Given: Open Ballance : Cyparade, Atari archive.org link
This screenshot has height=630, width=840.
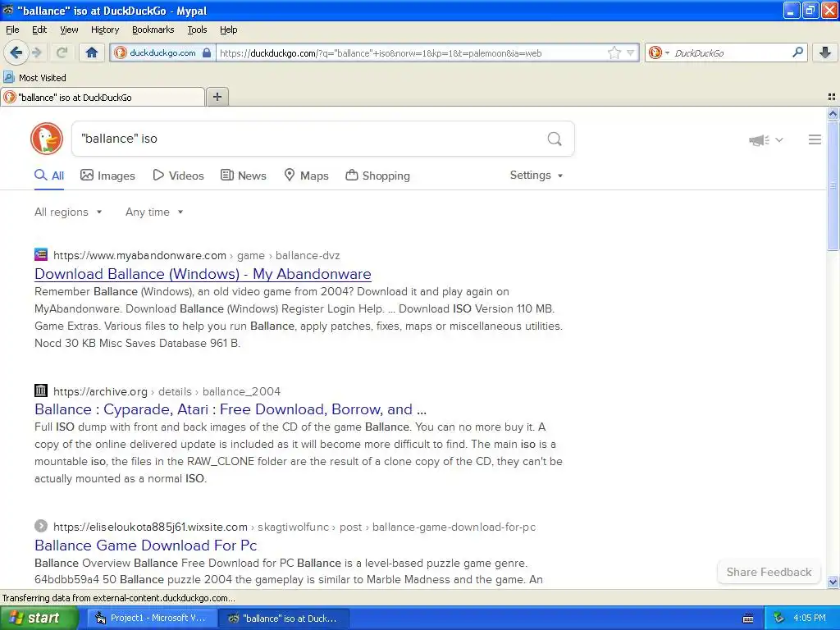Looking at the screenshot, I should point(231,409).
